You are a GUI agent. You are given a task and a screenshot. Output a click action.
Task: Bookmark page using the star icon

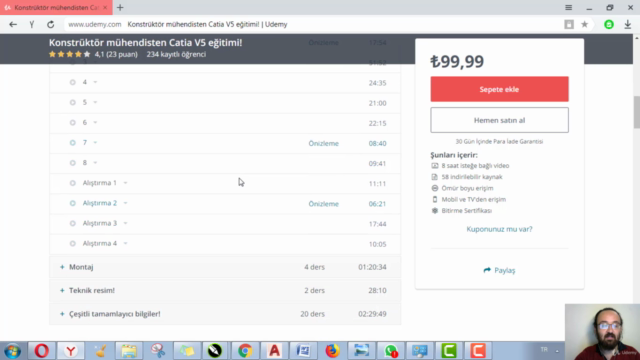pos(584,24)
